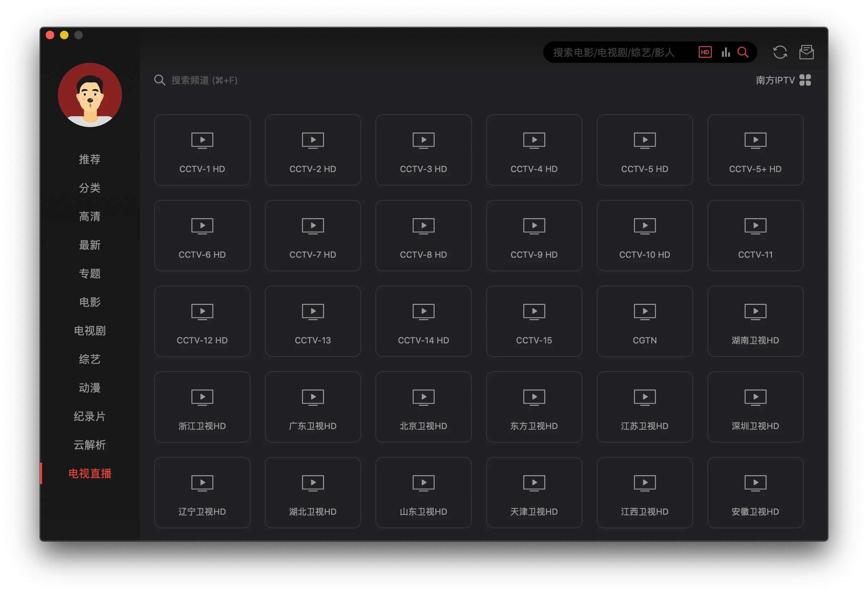The height and width of the screenshot is (594, 868).
Task: Toggle the HD filter icon in search bar
Action: coord(705,52)
